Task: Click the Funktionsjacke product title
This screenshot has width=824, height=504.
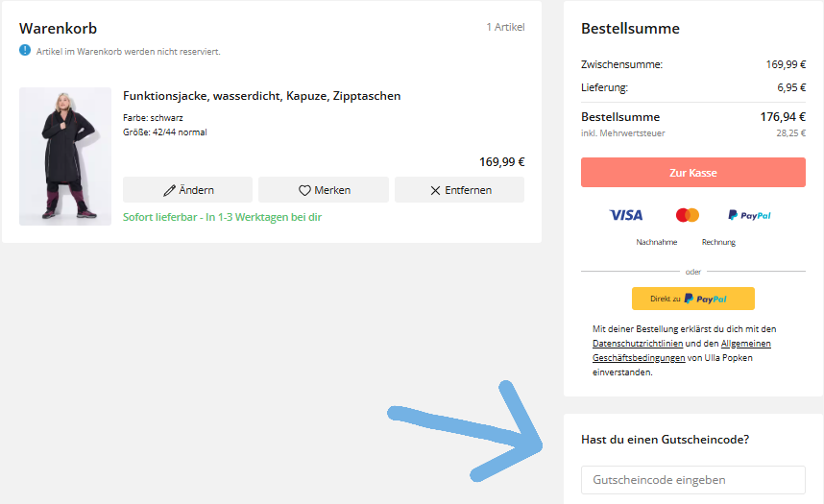Action: pos(262,96)
